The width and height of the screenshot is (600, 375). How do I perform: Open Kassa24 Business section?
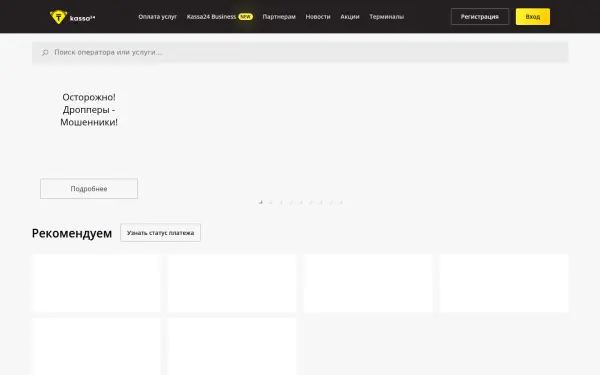coord(211,17)
